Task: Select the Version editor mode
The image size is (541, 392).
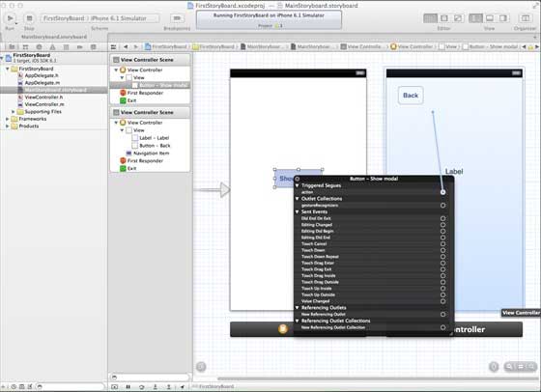Action: click(x=458, y=18)
